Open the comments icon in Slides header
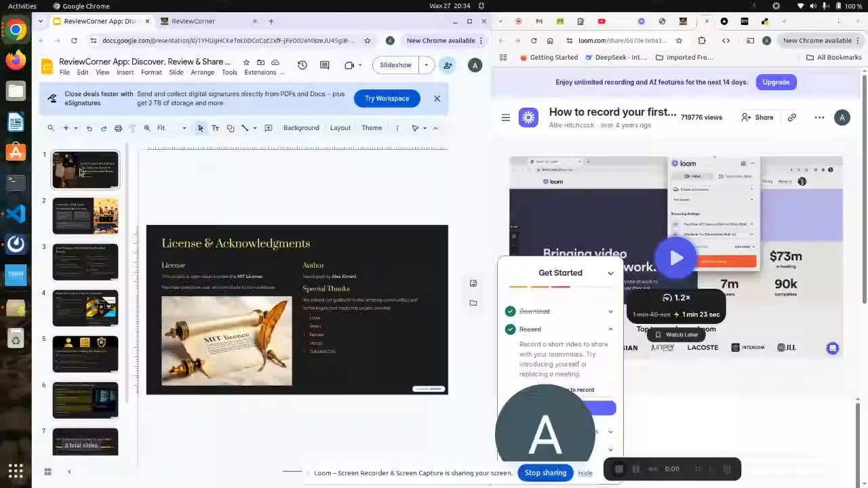This screenshot has width=868, height=488. tap(324, 65)
